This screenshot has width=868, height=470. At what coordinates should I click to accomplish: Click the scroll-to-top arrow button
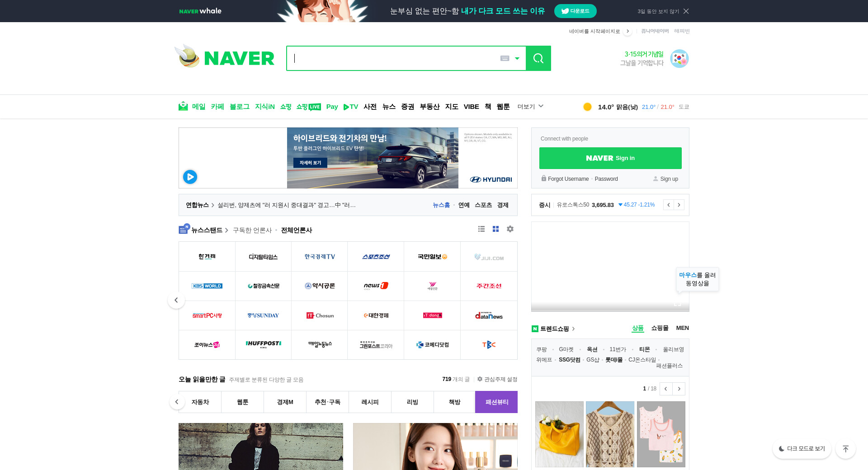[845, 449]
